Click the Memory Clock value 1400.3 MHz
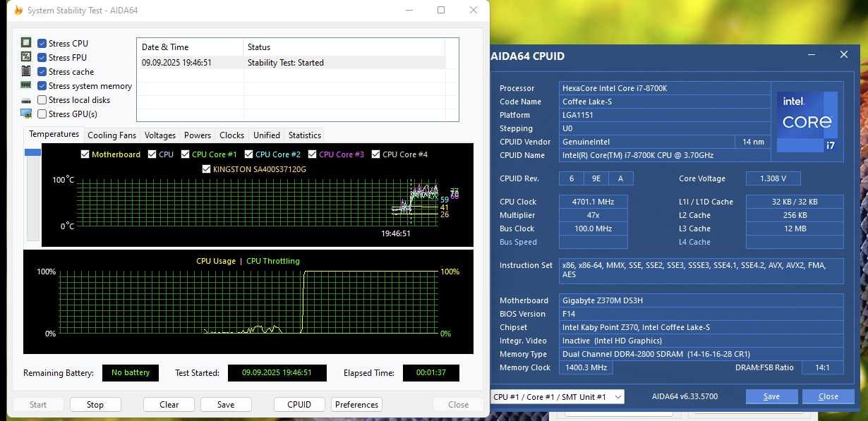Image resolution: width=868 pixels, height=421 pixels. coord(586,367)
